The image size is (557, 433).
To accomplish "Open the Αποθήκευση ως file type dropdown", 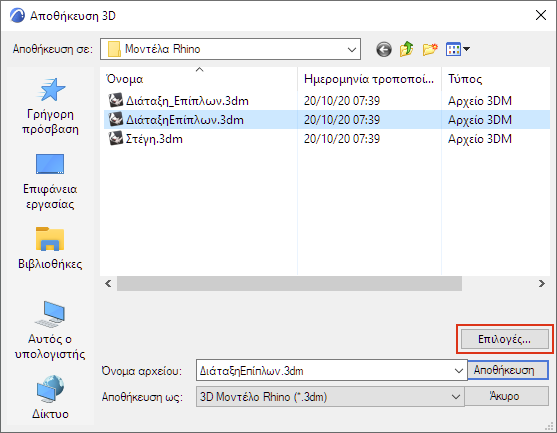I will (x=330, y=396).
